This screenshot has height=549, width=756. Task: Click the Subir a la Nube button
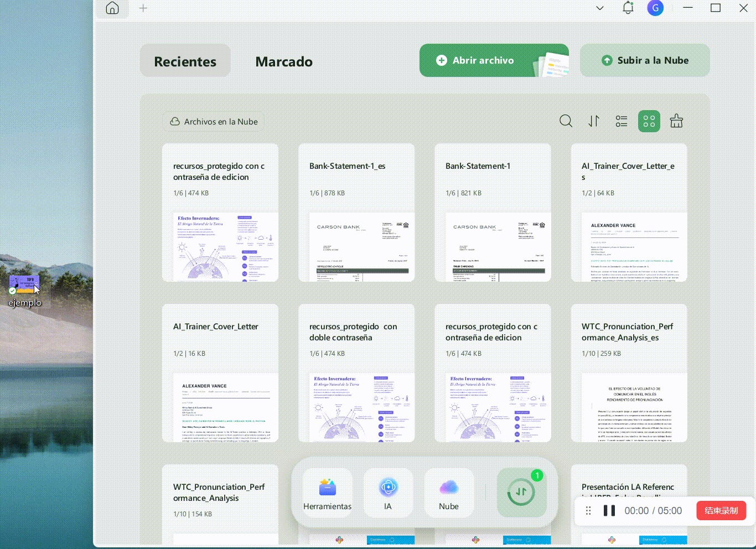pos(645,60)
